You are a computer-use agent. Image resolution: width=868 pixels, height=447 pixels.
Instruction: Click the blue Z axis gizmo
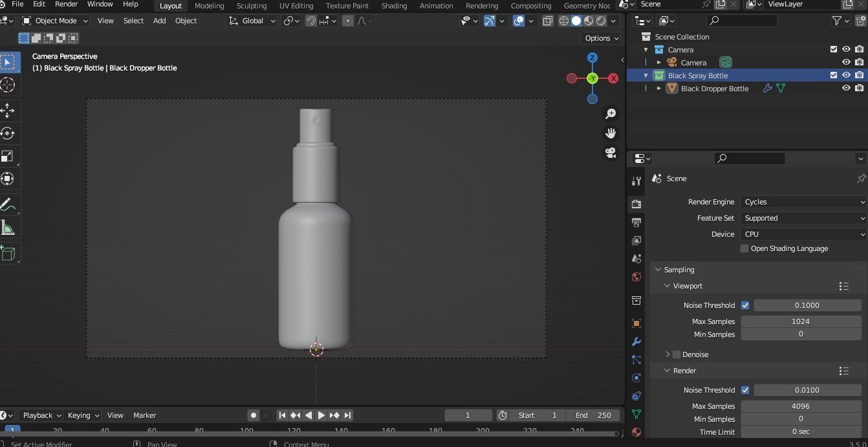[x=592, y=58]
